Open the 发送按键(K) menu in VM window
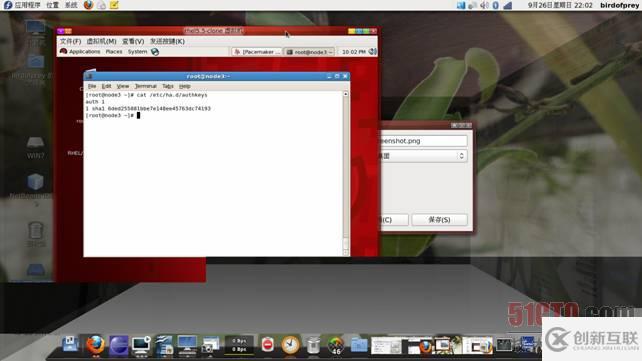The height and width of the screenshot is (361, 642). [x=167, y=41]
